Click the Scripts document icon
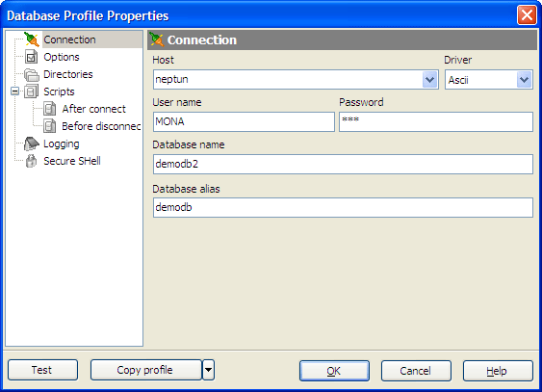The height and width of the screenshot is (392, 542). (31, 91)
